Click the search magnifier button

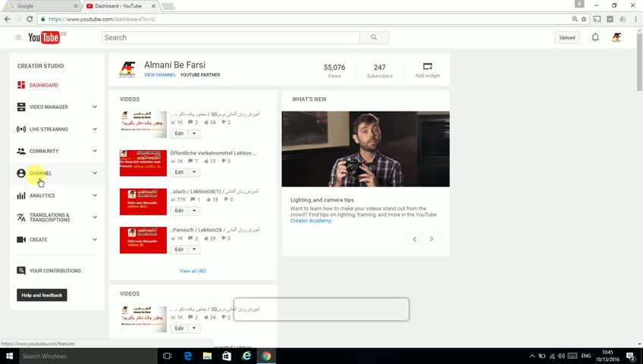[x=374, y=37]
